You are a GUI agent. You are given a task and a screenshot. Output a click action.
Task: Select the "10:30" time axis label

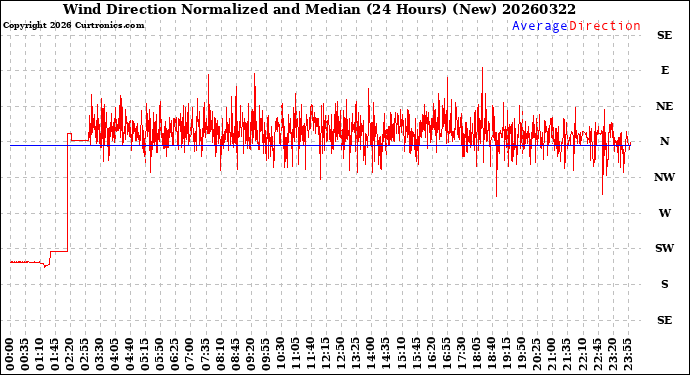280,354
